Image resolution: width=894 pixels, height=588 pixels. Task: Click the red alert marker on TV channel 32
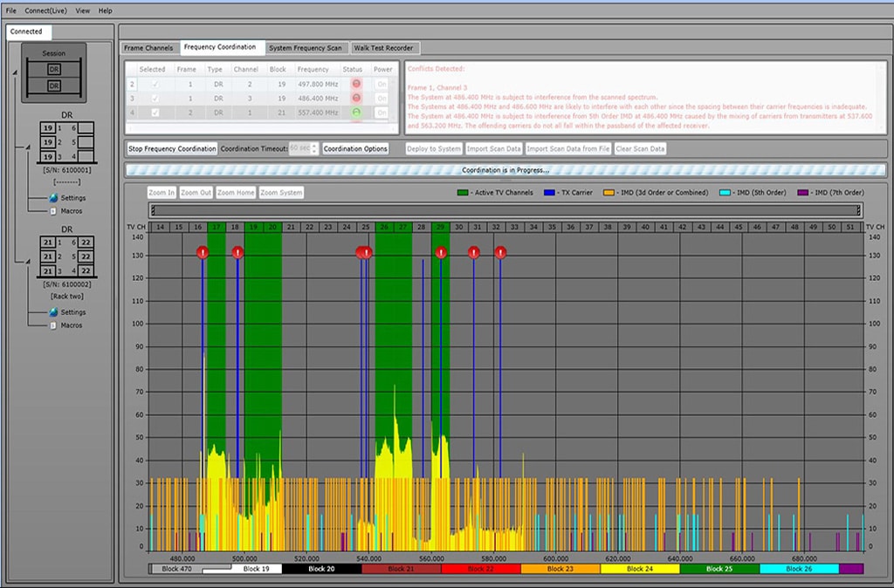[500, 253]
